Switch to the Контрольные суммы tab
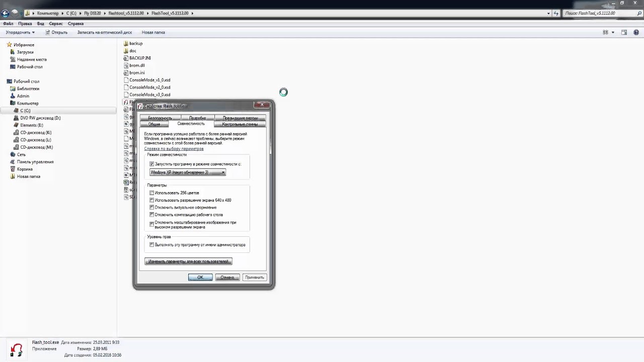Screen dimensions: 644x362 [x=240, y=124]
